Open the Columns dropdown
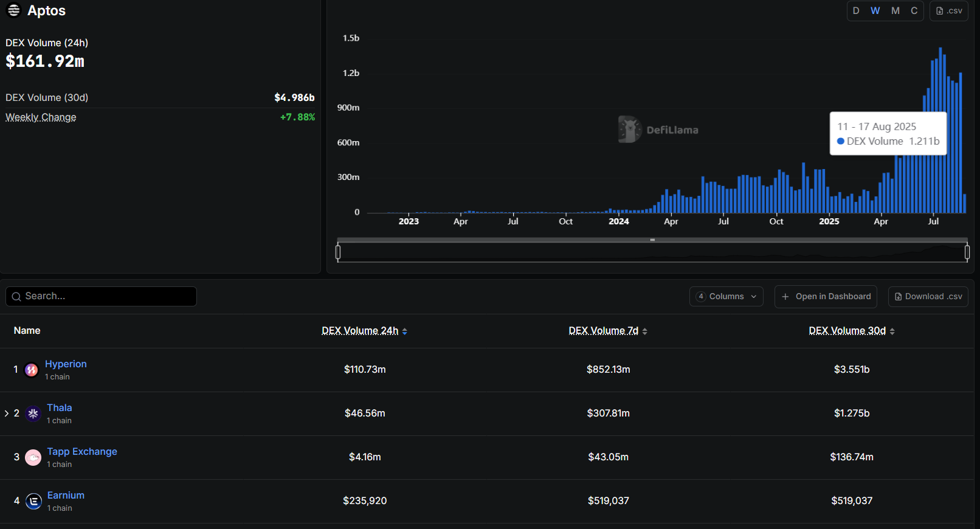The image size is (980, 529). point(726,297)
